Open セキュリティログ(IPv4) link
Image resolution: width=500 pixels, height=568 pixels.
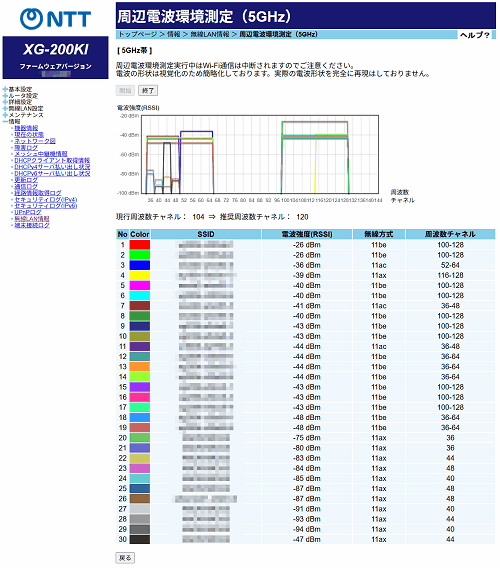click(46, 200)
